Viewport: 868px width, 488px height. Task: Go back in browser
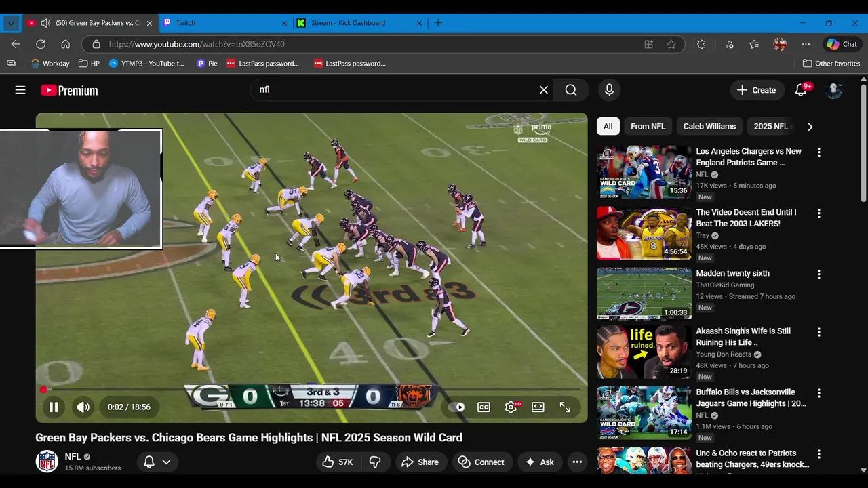click(x=16, y=44)
